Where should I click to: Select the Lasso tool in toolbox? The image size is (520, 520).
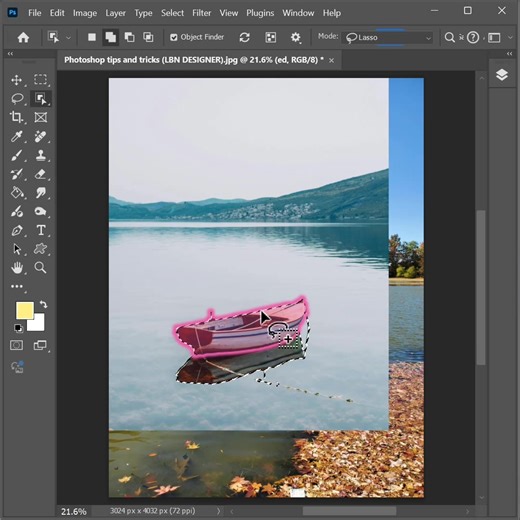coord(17,99)
